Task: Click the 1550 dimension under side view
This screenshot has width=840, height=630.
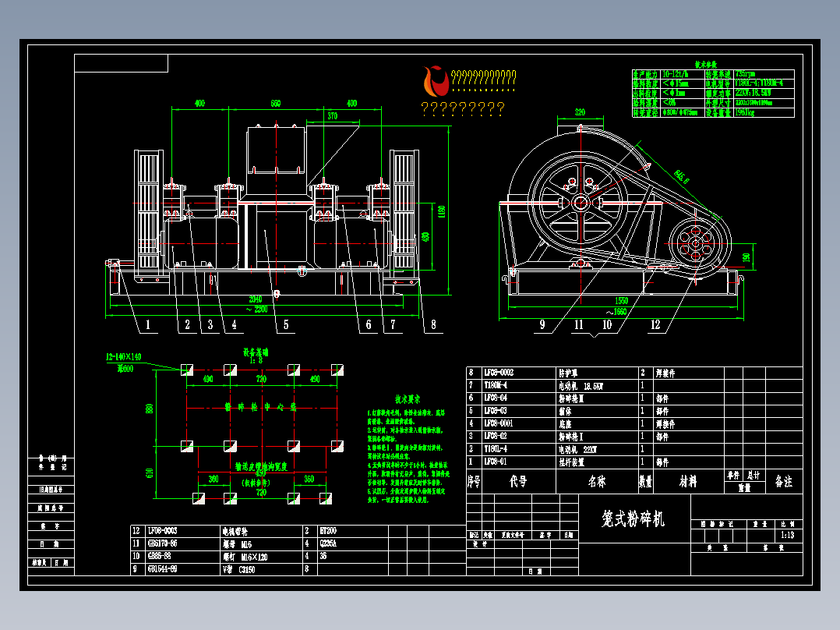Action: pos(621,301)
